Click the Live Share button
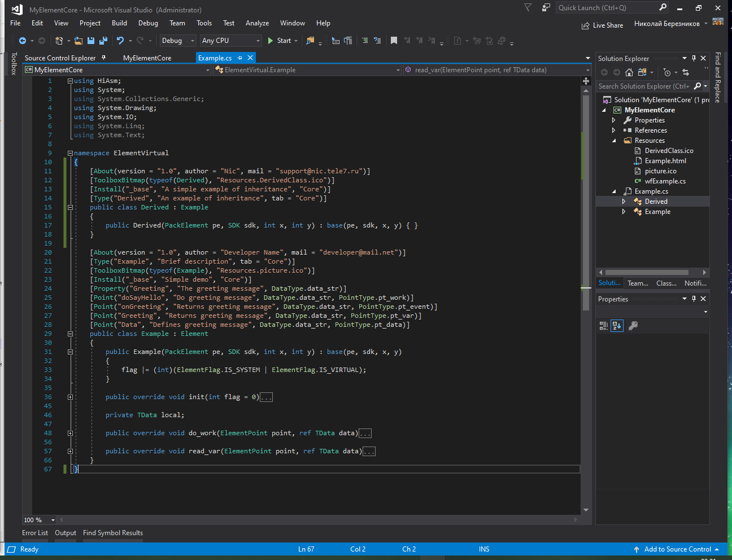 coord(602,25)
